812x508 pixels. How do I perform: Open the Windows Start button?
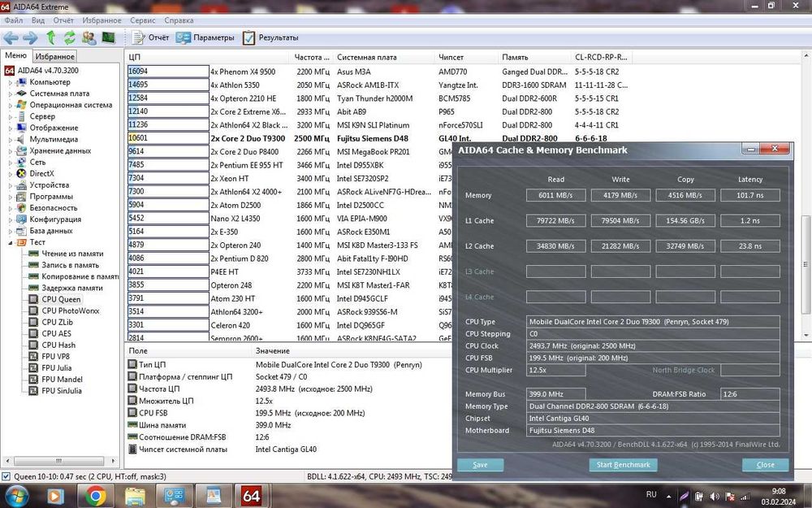click(16, 496)
